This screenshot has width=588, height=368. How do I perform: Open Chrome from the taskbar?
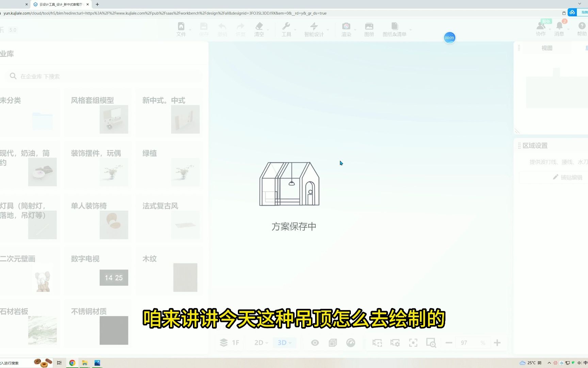(72, 363)
